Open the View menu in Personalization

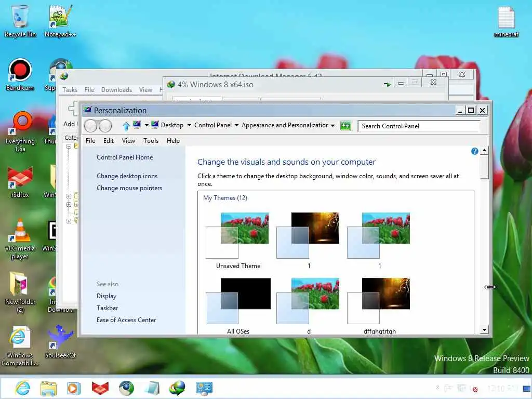click(129, 141)
